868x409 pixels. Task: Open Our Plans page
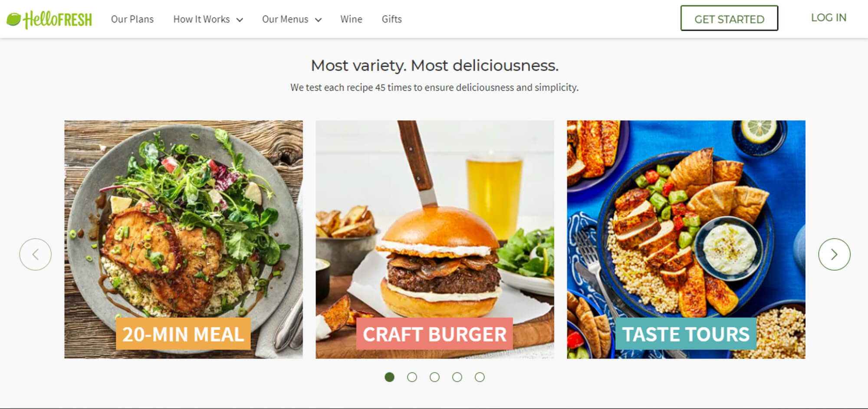132,20
